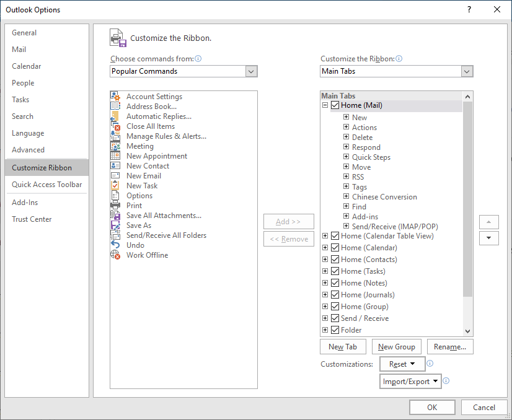The height and width of the screenshot is (420, 512).
Task: Uncheck the Home (Tasks) checkbox
Action: coord(335,271)
